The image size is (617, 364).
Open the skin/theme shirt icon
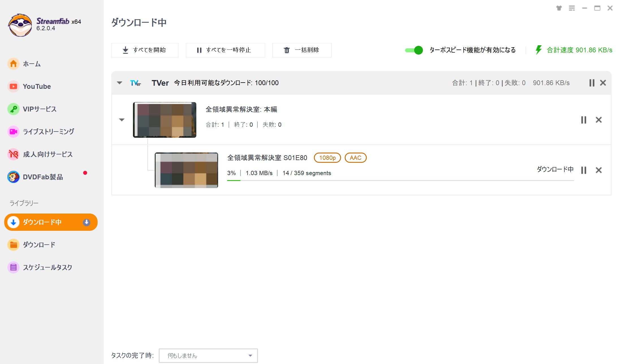coord(559,8)
